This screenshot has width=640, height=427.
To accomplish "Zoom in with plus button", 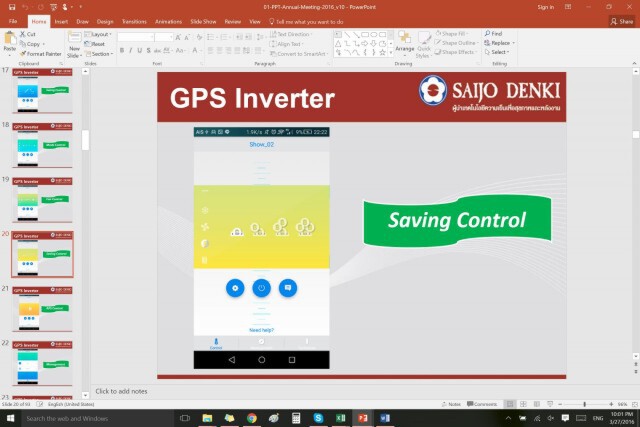I will (611, 404).
